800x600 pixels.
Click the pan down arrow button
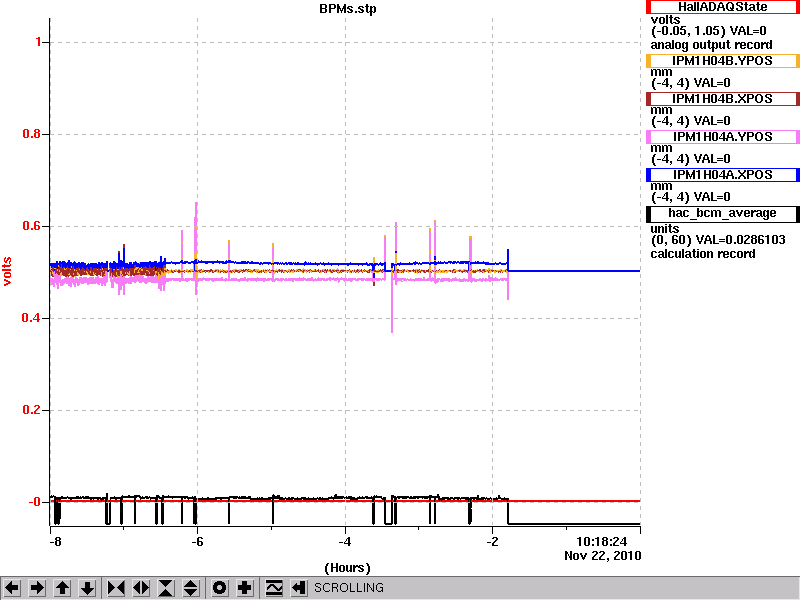click(x=87, y=588)
